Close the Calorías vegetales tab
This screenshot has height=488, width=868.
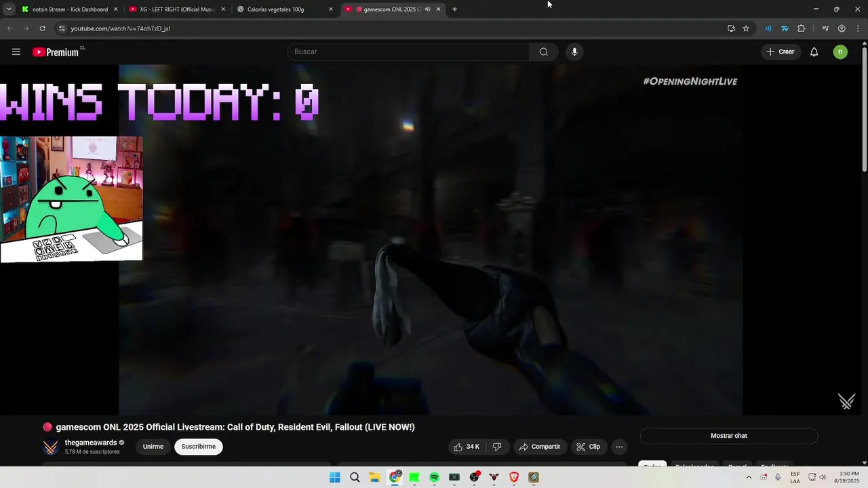(x=331, y=9)
